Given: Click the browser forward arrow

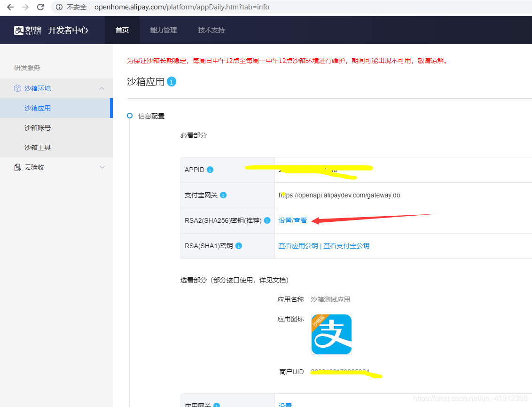Looking at the screenshot, I should click(25, 7).
